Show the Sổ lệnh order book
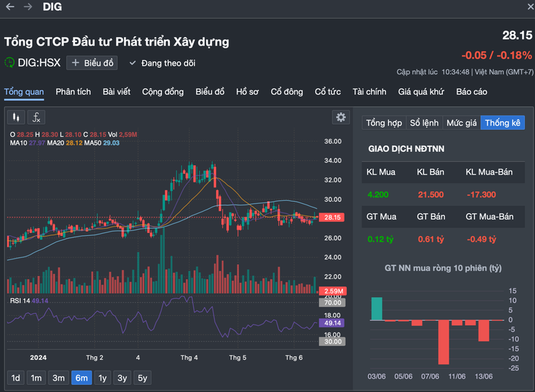This screenshot has width=535, height=392. click(x=424, y=123)
